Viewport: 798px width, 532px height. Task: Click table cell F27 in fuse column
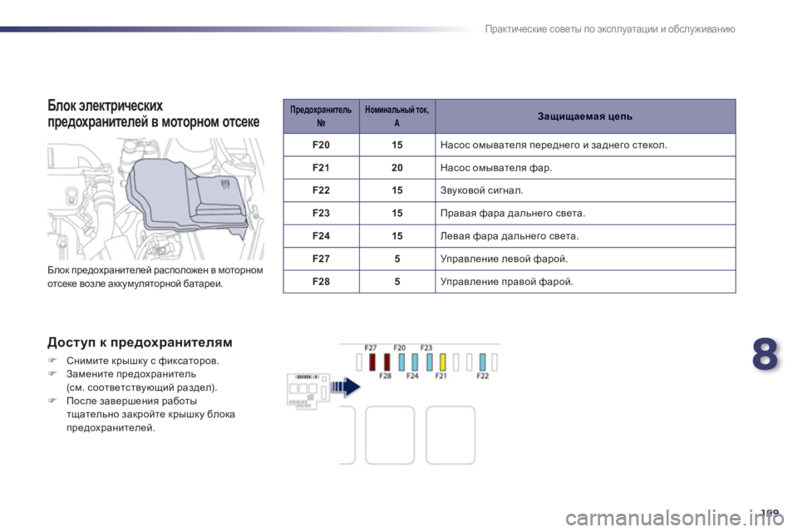click(321, 259)
